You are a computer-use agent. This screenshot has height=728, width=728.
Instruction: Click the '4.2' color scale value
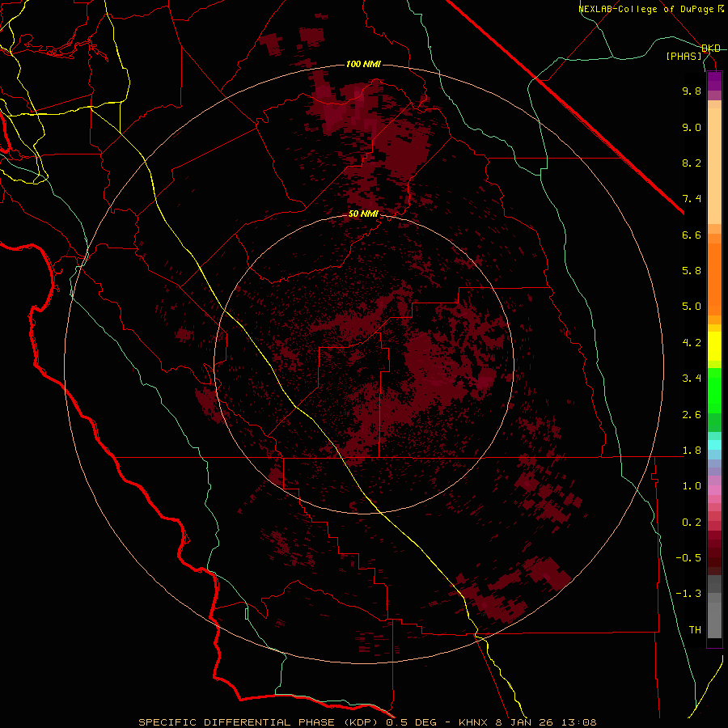click(x=692, y=343)
